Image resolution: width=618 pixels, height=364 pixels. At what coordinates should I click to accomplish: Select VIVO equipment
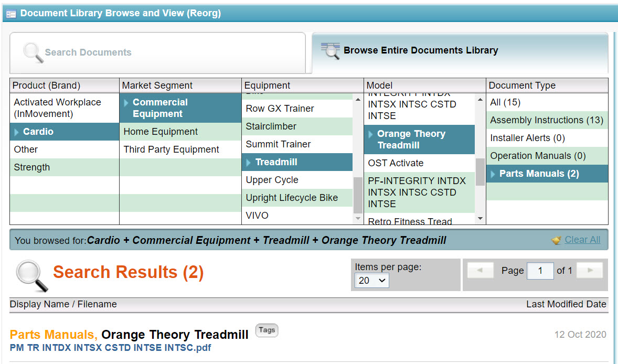tap(297, 215)
